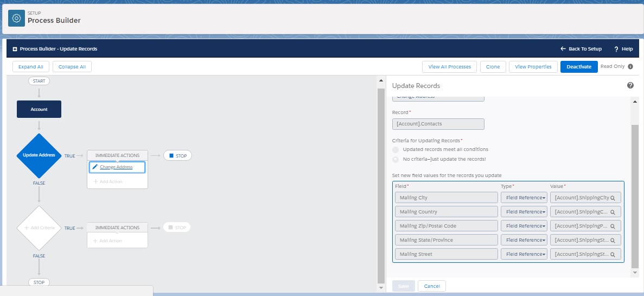The width and height of the screenshot is (644, 296).
Task: Select No criteria—just update the records
Action: click(396, 160)
